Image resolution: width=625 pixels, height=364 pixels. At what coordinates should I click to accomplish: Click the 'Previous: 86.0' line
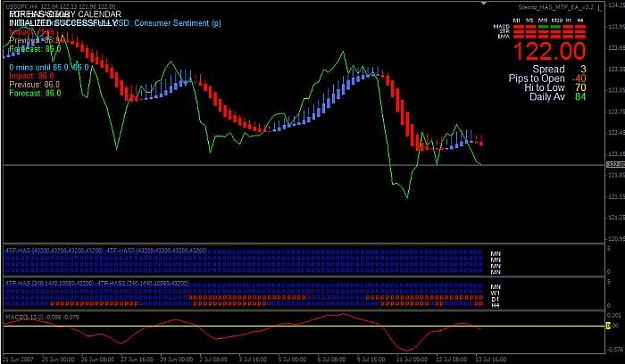[34, 85]
